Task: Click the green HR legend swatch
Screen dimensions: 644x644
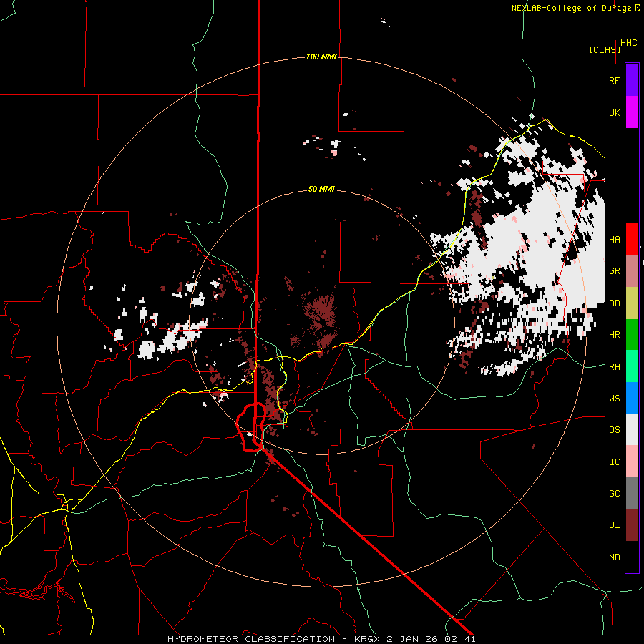Action: [x=632, y=335]
